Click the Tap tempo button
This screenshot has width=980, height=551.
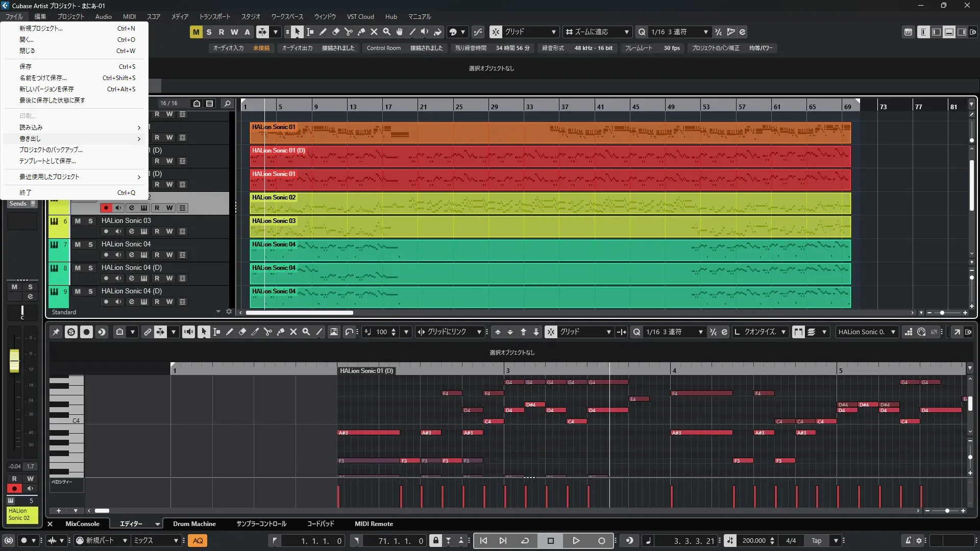pos(817,541)
